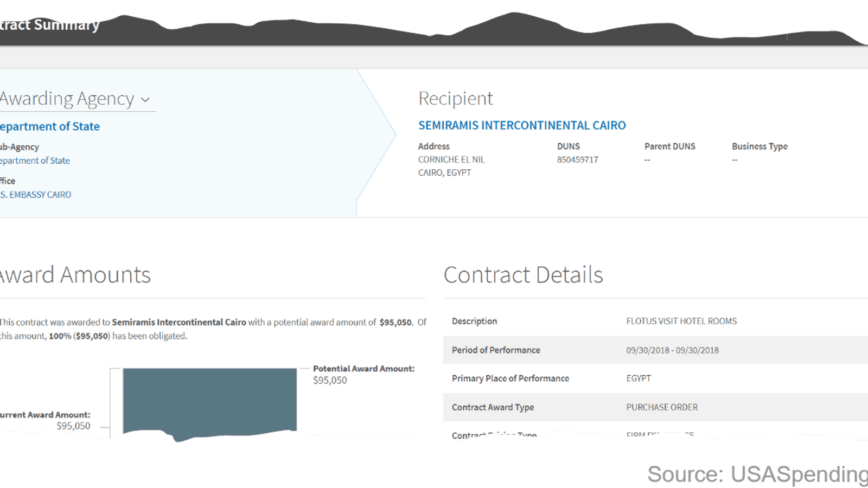
Task: Click the Parent DUNS column label
Action: [670, 146]
